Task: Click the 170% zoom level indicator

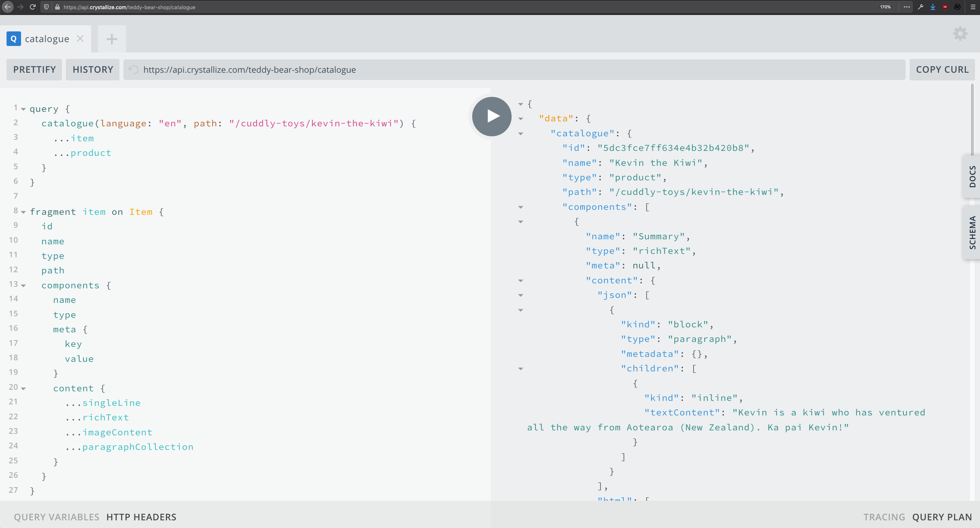Action: coord(885,7)
